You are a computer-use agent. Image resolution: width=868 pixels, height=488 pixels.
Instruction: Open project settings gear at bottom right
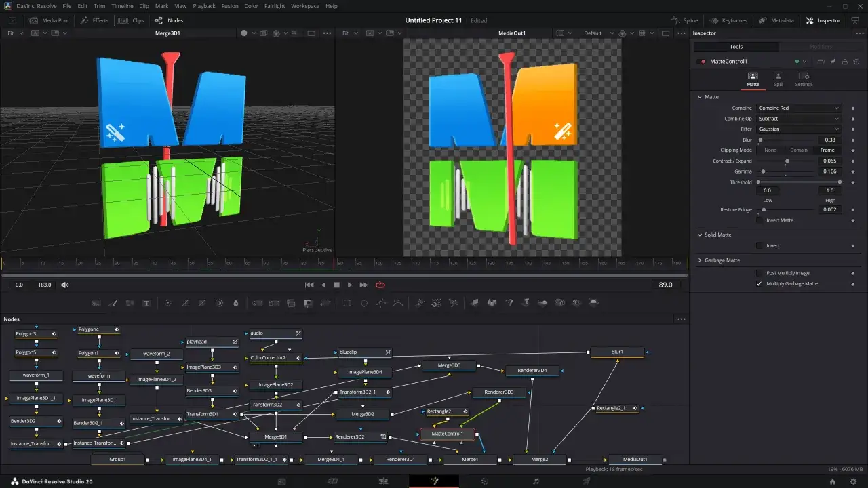pyautogui.click(x=854, y=481)
